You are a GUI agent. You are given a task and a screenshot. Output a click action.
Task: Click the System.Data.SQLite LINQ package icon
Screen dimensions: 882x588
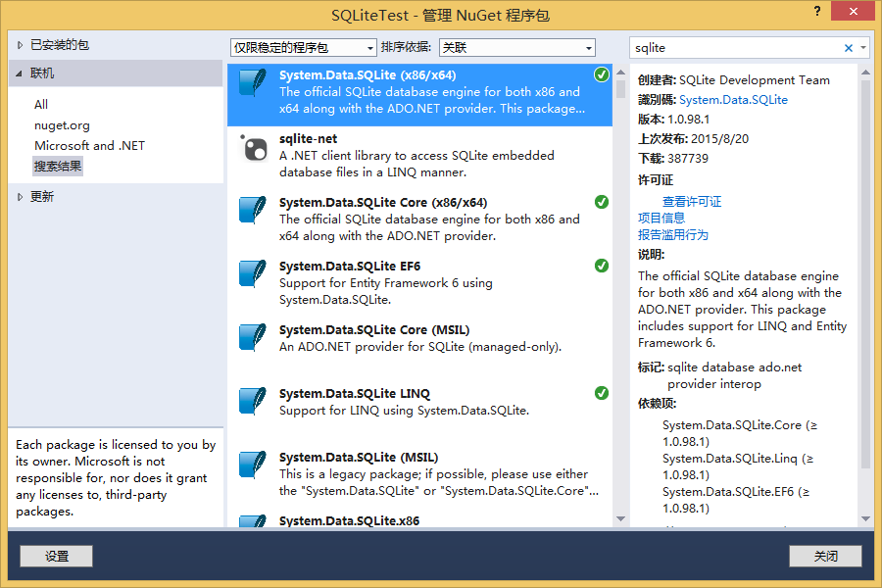tap(252, 401)
